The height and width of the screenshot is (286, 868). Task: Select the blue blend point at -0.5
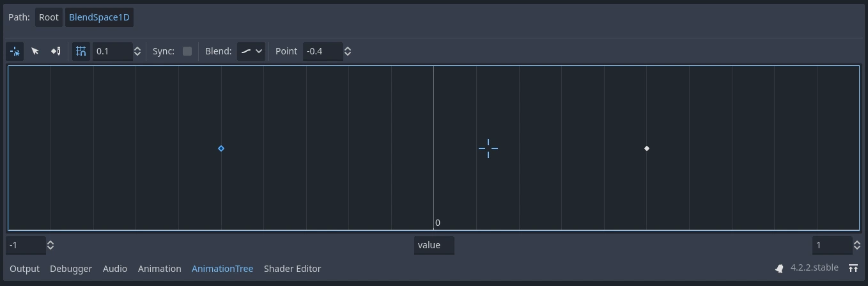221,148
